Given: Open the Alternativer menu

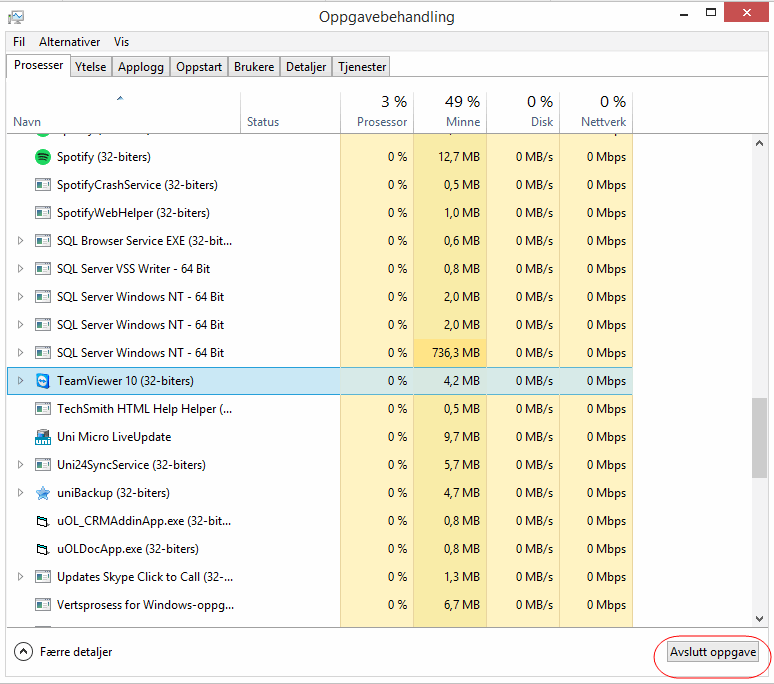Looking at the screenshot, I should point(70,42).
